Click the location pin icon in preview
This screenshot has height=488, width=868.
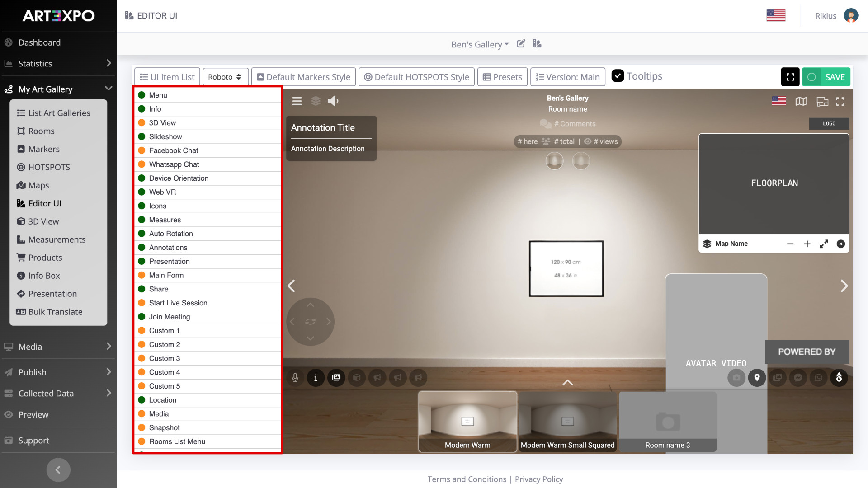[757, 377]
